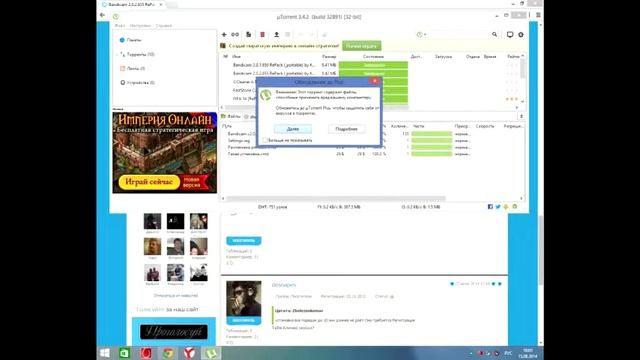Click the search magnifier icon in uTorrent
The width and height of the screenshot is (640, 360).
coord(495,35)
